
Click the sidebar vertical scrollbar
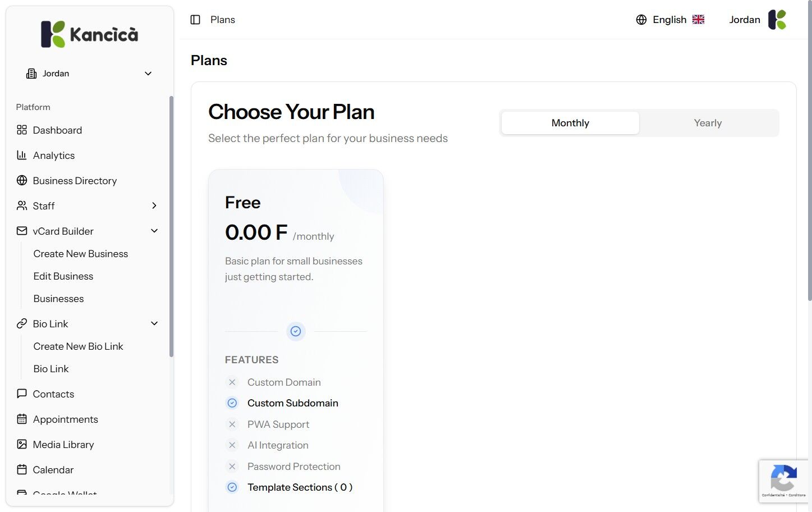pos(171,225)
